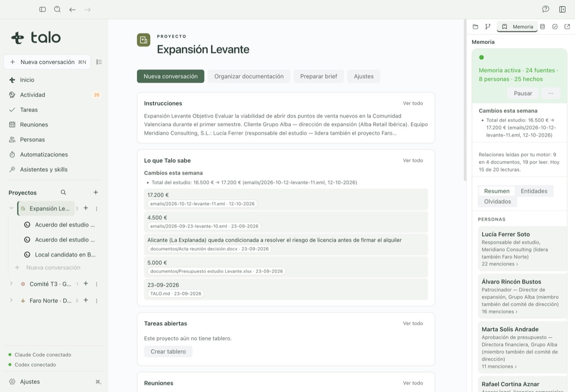
Task: Click the list view icon beside Nueva conversación
Action: (x=99, y=62)
